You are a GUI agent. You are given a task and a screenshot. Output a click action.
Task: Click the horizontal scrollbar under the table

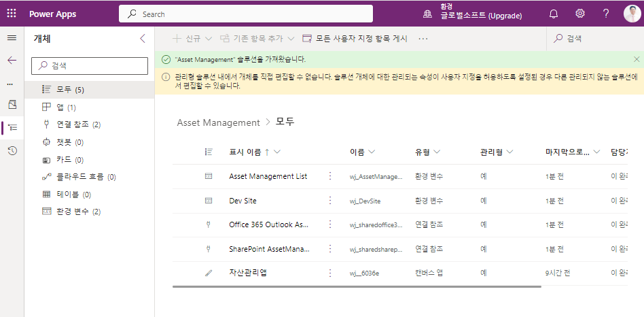[357, 286]
